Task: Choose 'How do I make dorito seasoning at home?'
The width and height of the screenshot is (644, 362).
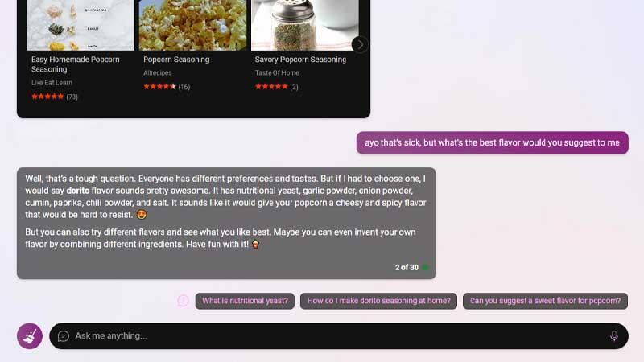Action: 378,301
